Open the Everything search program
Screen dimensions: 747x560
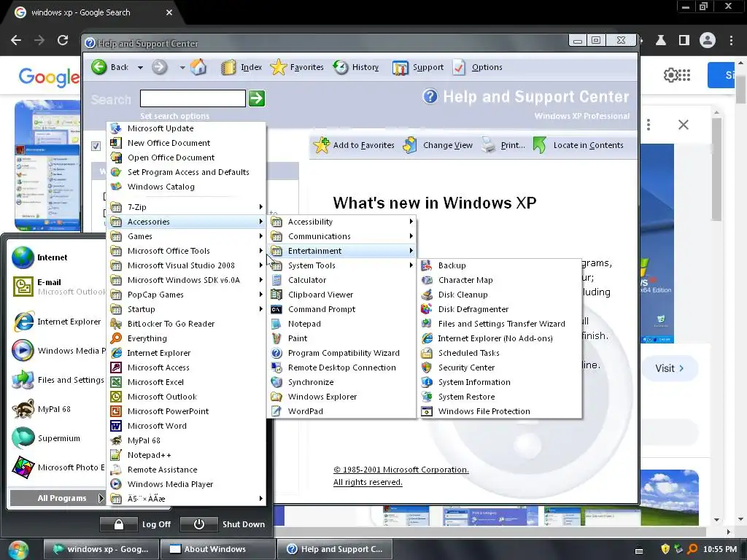click(186, 338)
